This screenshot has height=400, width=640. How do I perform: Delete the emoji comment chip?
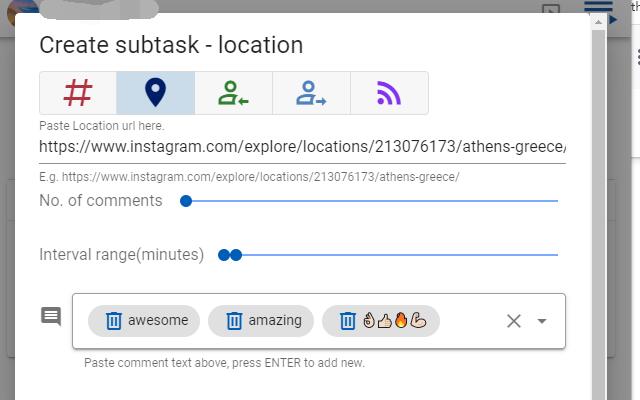click(x=348, y=321)
